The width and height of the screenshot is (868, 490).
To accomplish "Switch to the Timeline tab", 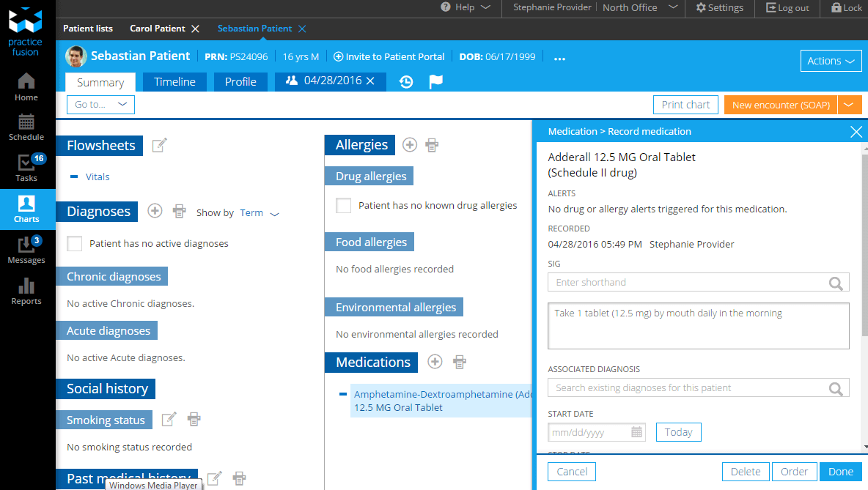I will coord(174,82).
